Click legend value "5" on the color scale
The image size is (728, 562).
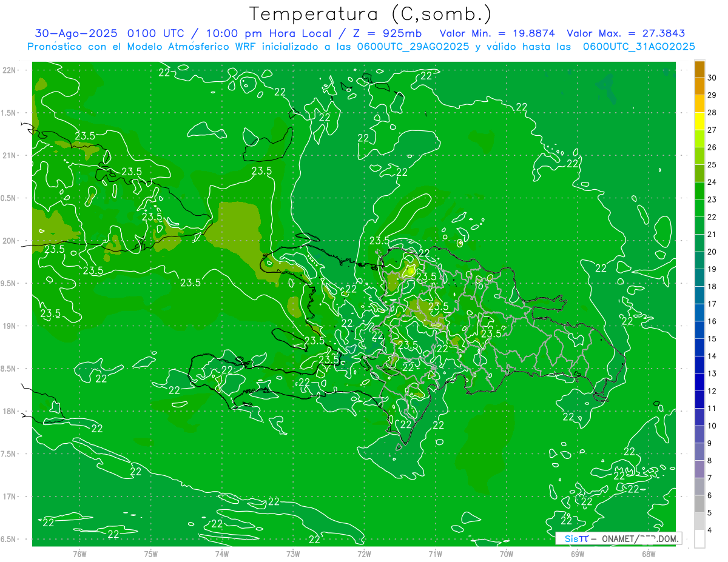point(710,512)
